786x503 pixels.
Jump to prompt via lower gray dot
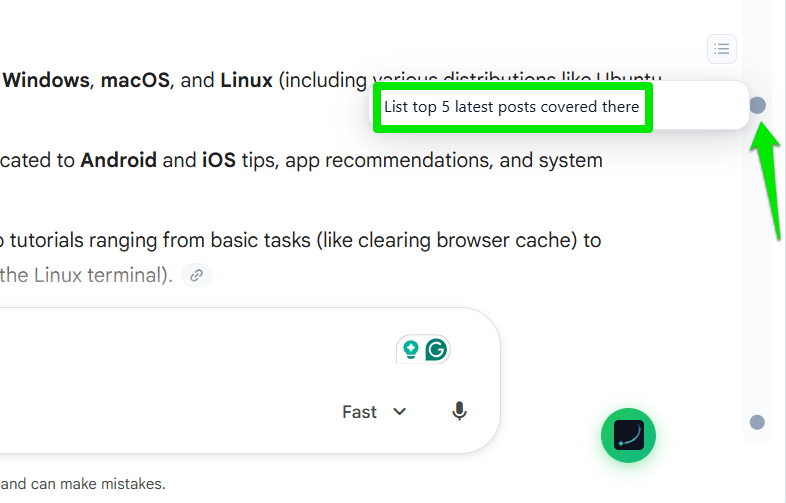pyautogui.click(x=757, y=422)
